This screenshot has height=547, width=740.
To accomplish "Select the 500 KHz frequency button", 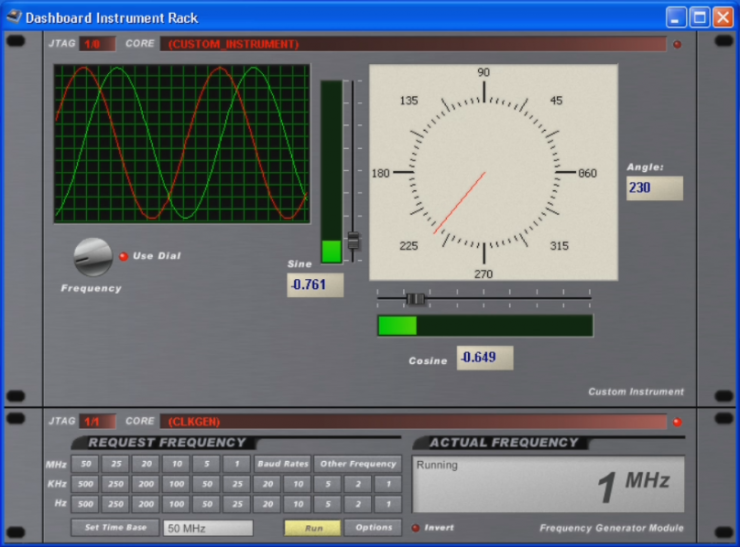I will 85,484.
